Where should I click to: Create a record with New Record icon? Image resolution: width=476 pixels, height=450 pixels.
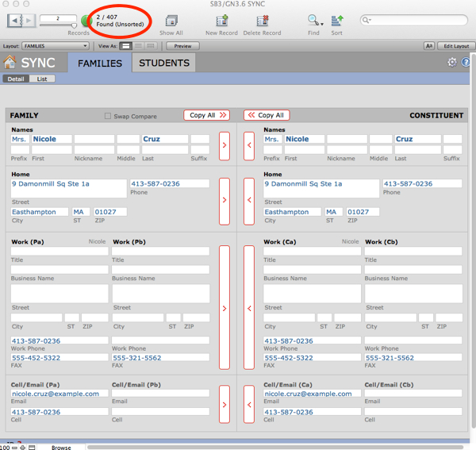click(221, 21)
